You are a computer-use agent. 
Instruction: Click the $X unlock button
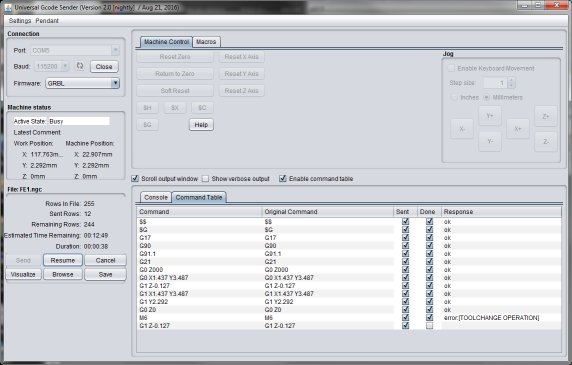coord(175,108)
